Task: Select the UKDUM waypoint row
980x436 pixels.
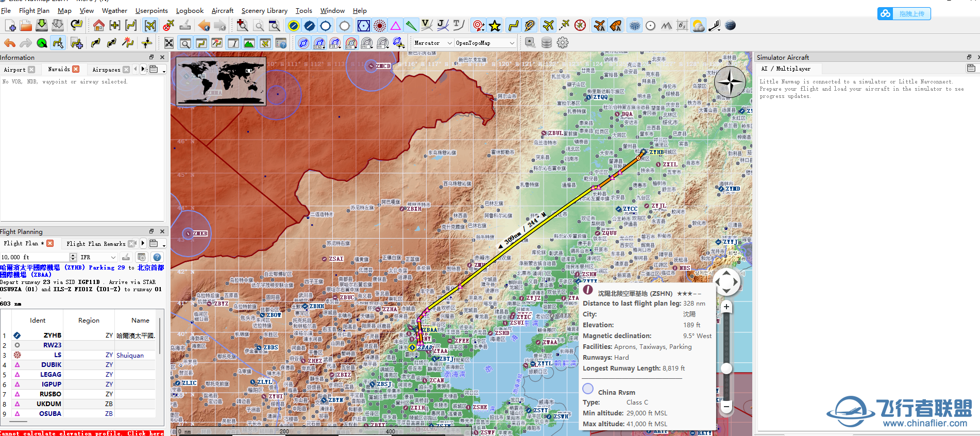Action: point(78,404)
